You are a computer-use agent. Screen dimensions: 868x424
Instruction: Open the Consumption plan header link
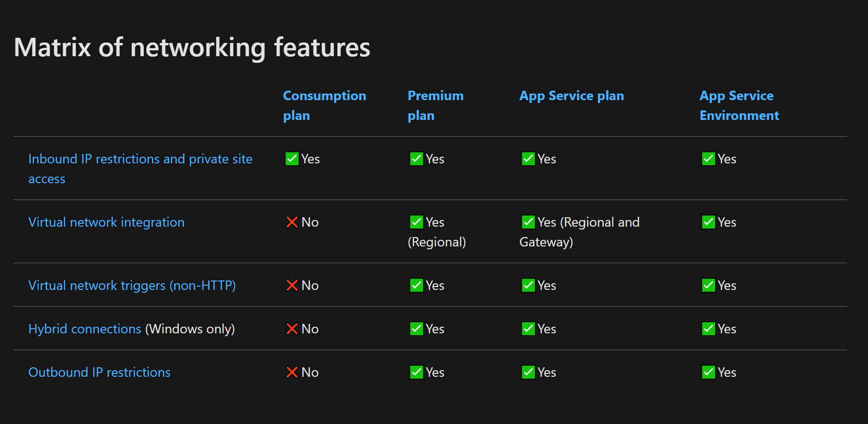click(x=324, y=105)
